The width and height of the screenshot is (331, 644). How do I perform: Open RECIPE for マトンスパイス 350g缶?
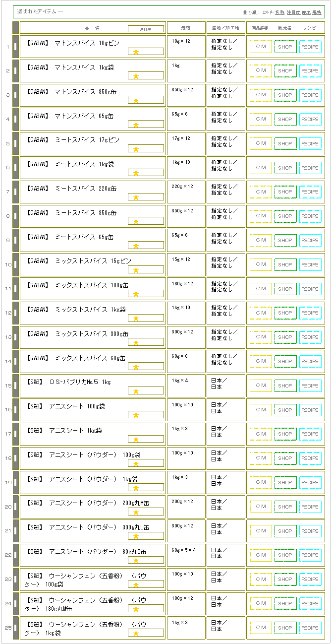click(310, 95)
